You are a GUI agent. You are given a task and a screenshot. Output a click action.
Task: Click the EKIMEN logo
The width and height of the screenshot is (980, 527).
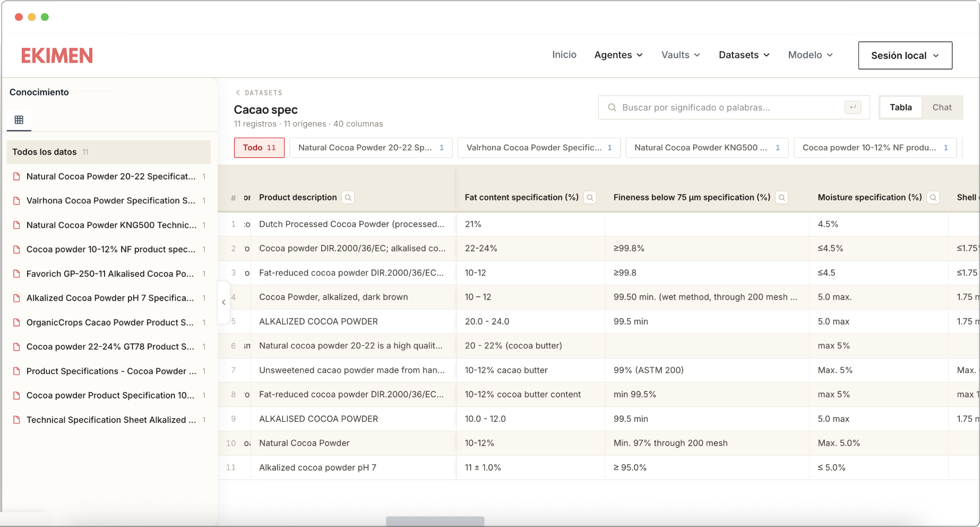pos(57,55)
